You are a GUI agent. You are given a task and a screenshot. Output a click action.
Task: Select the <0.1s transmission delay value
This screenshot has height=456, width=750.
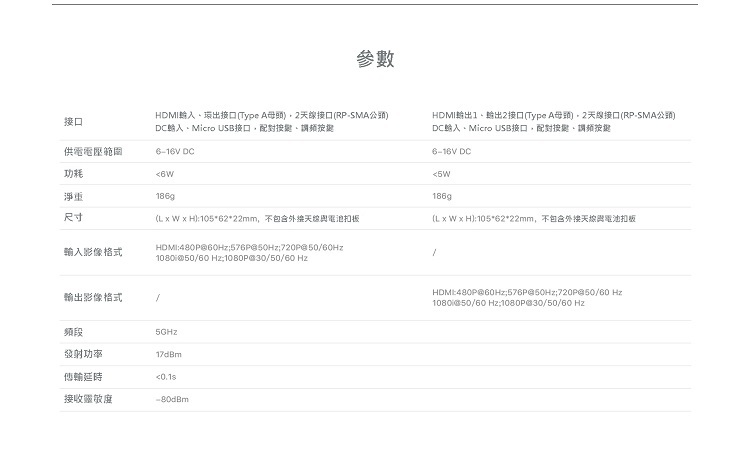[x=166, y=377]
